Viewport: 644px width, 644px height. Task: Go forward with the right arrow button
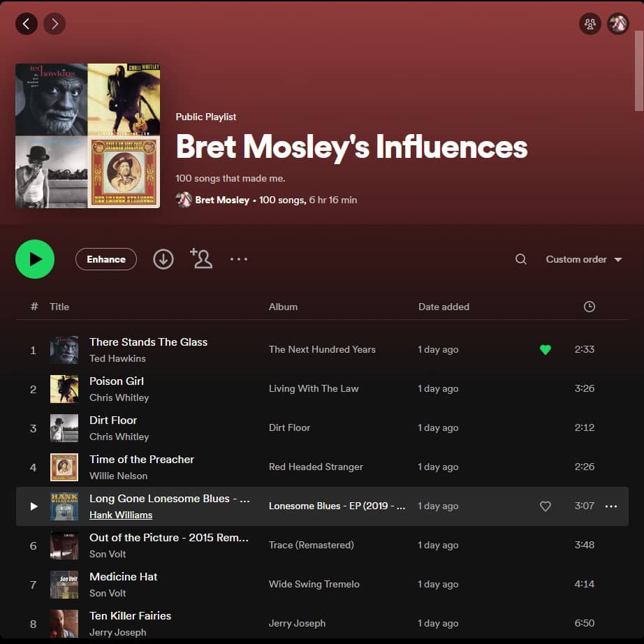(x=54, y=24)
